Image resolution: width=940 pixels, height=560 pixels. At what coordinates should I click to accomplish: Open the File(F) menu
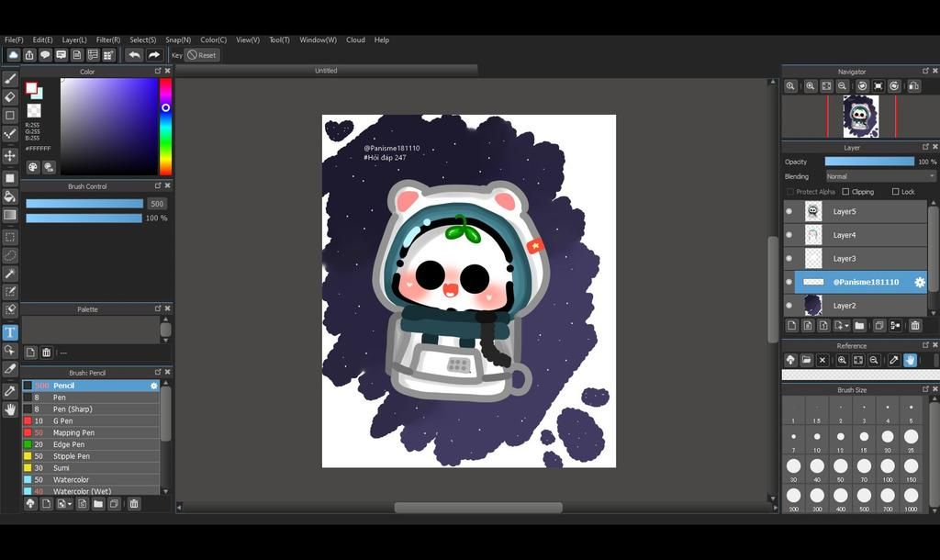pyautogui.click(x=14, y=39)
